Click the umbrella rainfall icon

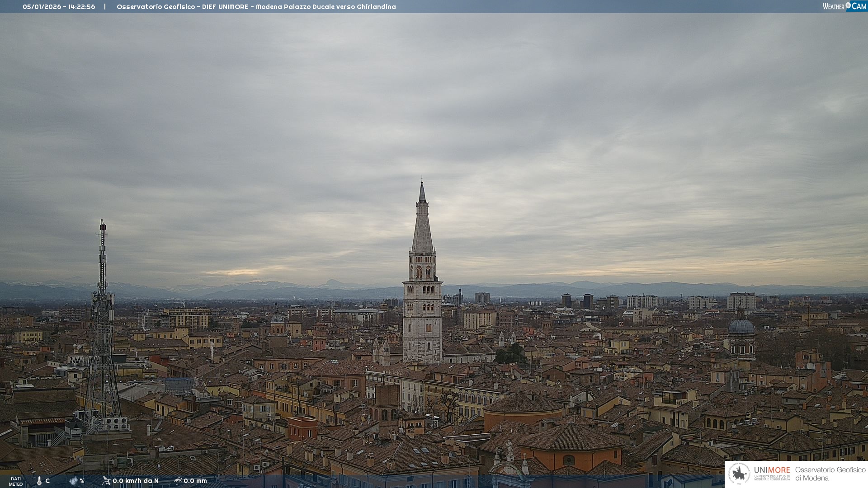(178, 481)
